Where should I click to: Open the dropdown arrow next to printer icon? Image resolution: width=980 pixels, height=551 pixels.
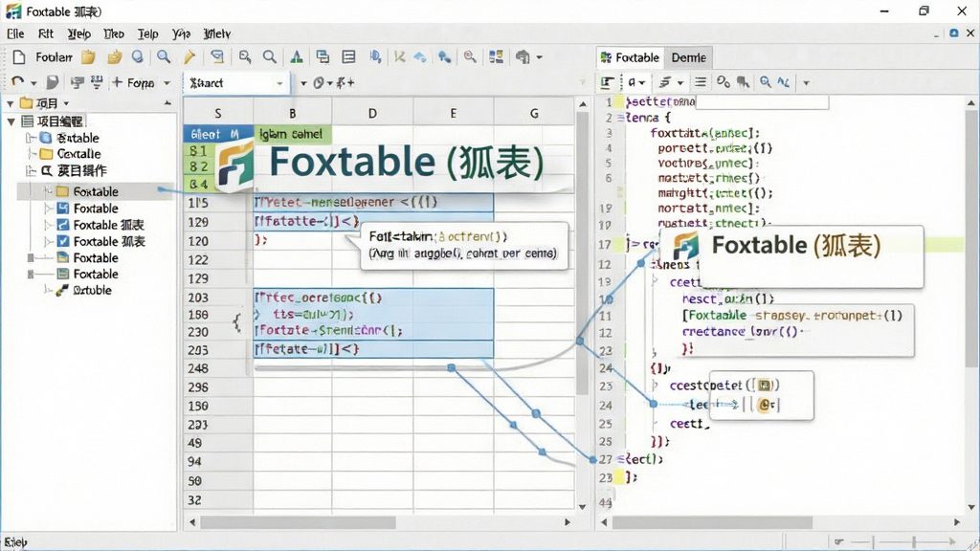(540, 57)
